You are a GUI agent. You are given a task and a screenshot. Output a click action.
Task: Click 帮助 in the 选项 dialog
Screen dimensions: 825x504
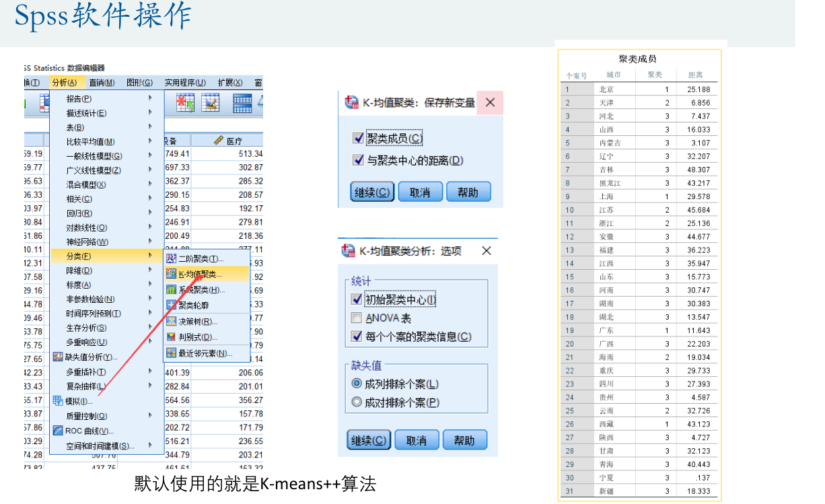[x=464, y=440]
